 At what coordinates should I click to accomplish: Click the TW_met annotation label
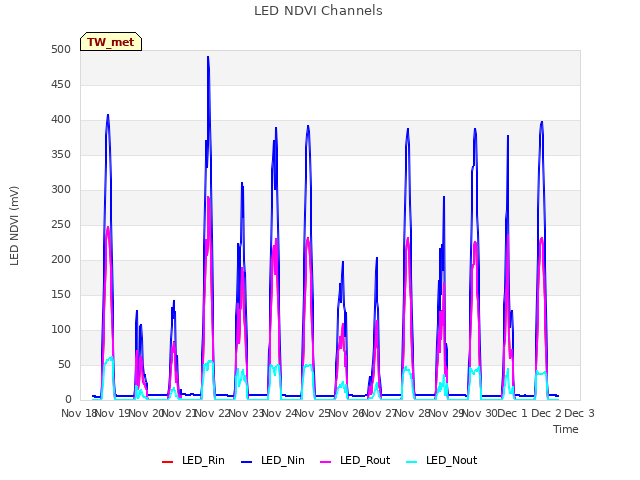pyautogui.click(x=111, y=42)
